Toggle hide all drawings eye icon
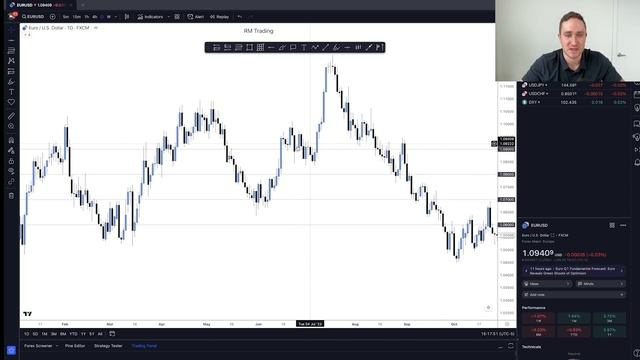 point(11,171)
